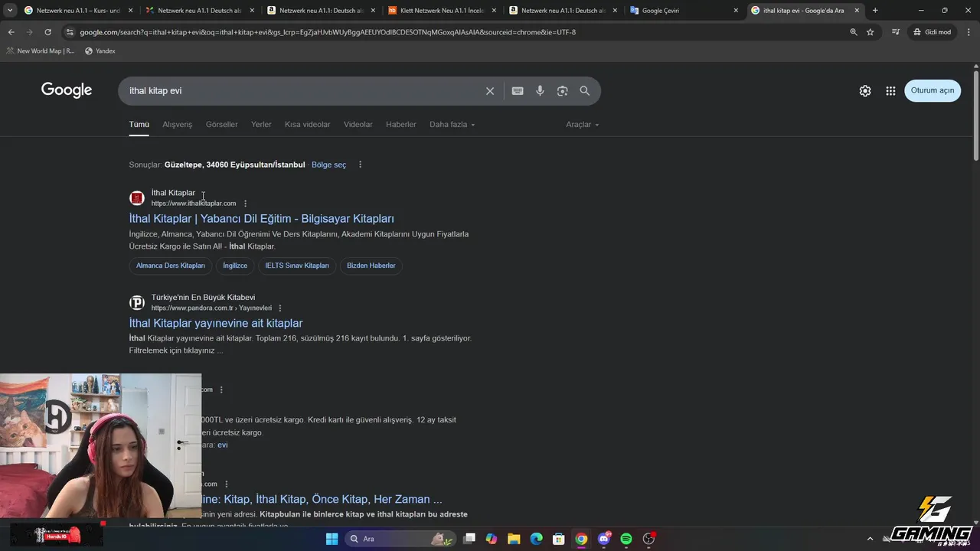This screenshot has width=980, height=551.
Task: Search by image with Google Lens icon
Action: tap(563, 91)
